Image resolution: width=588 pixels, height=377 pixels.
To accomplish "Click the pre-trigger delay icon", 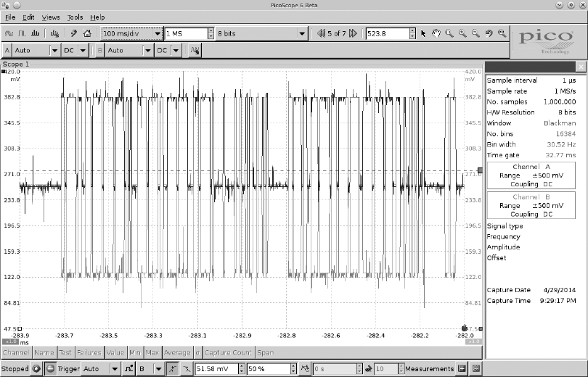I will 305,369.
